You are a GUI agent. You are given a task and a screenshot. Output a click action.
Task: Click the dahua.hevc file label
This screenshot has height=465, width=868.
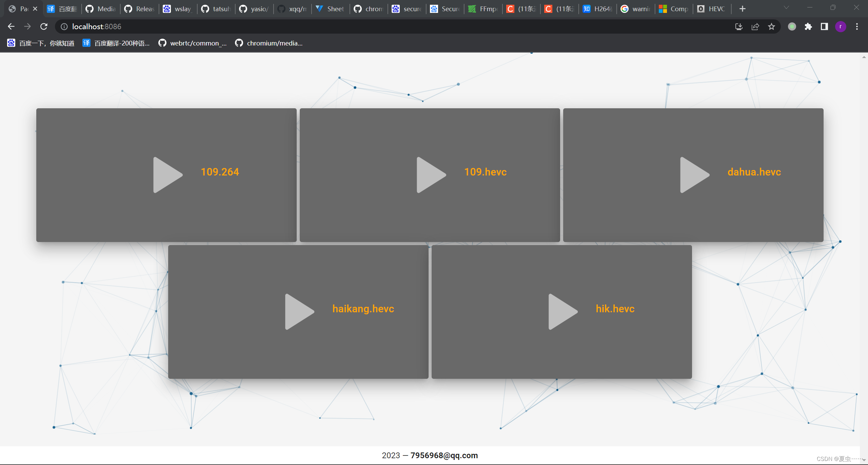tap(754, 172)
